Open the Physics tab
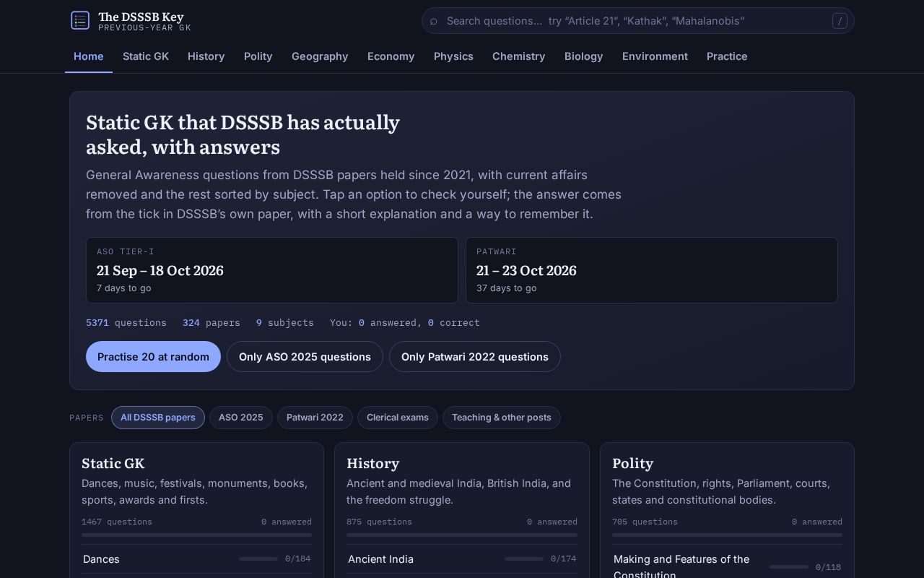 [453, 56]
